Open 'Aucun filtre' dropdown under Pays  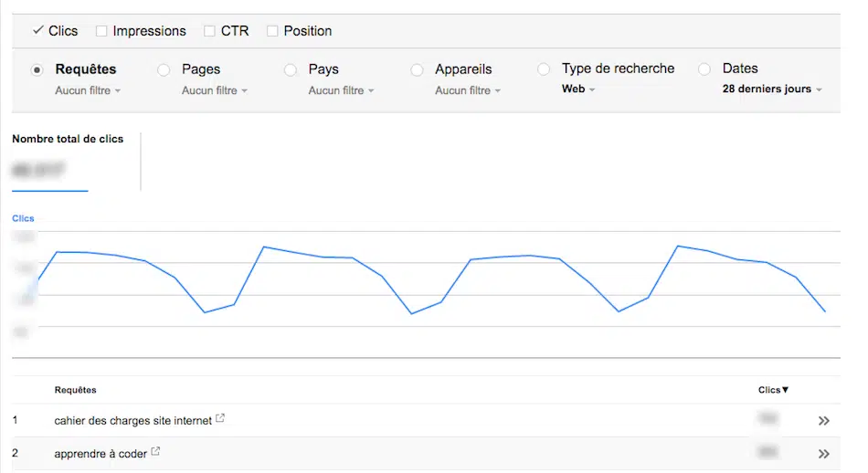tap(341, 90)
